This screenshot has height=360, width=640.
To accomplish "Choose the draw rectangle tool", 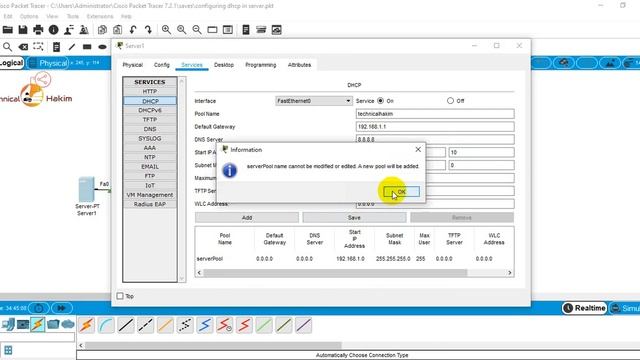I will (x=87, y=47).
